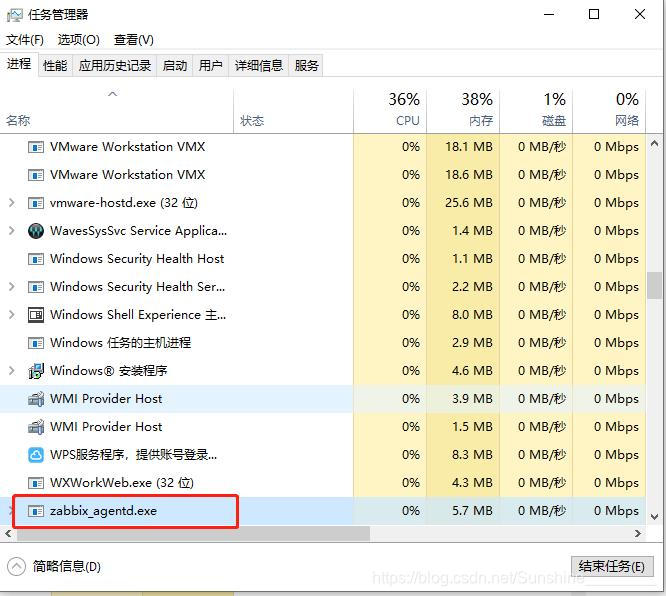Click the horizontal scrollbar right arrow
Image resolution: width=666 pixels, height=596 pixels.
638,534
